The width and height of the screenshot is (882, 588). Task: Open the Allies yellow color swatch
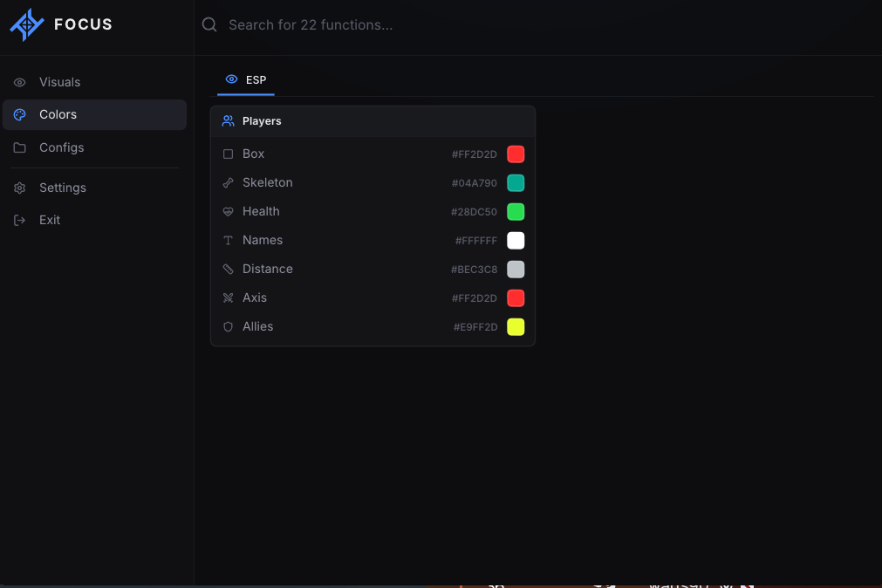click(516, 327)
